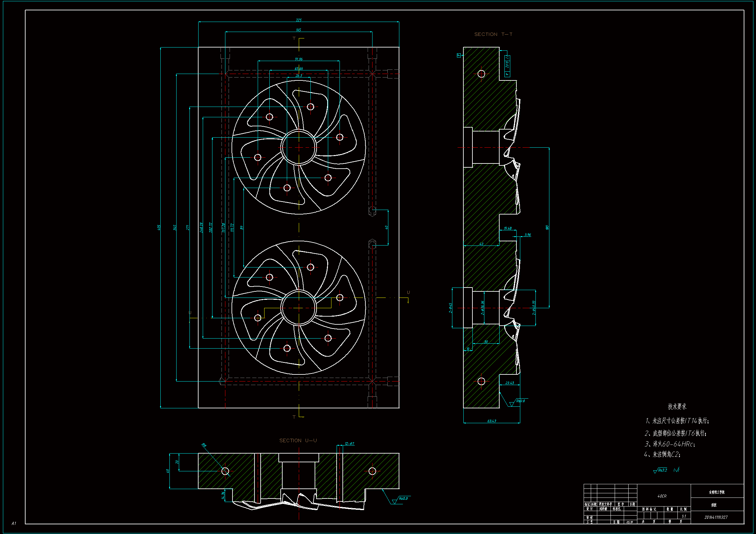Select the 12-Φ7 hole annotation
756x534 pixels.
(349, 444)
